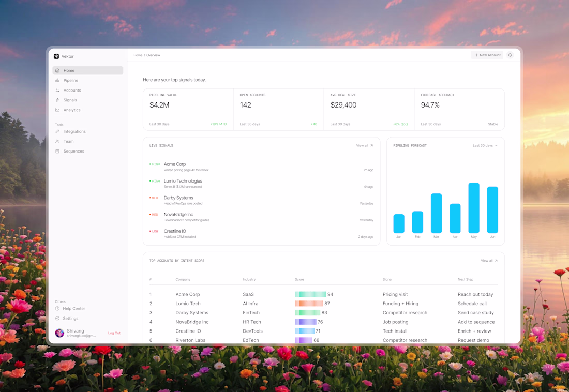This screenshot has height=392, width=569.
Task: Click the Accounts arrows icon
Action: click(x=57, y=90)
